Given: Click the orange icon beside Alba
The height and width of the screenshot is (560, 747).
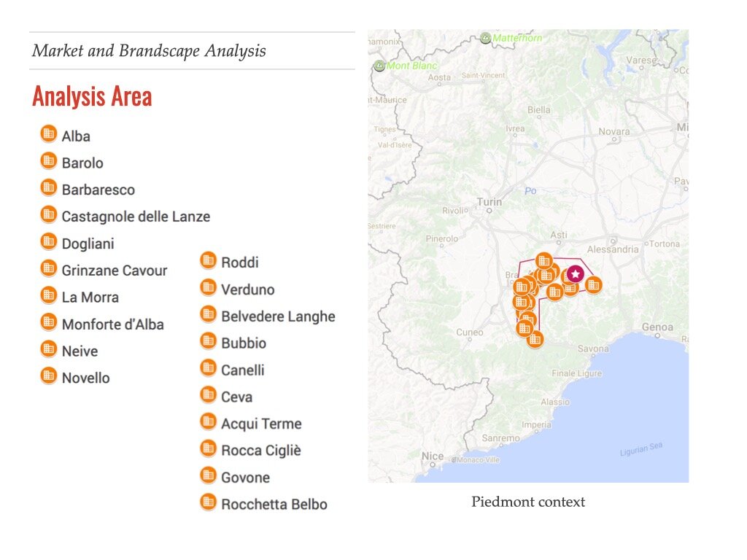Looking at the screenshot, I should click(49, 134).
